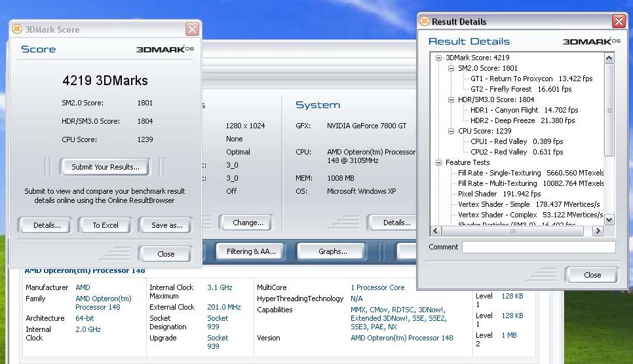Select HDR1 - Canyon Flight row
This screenshot has width=633, height=364.
(524, 110)
